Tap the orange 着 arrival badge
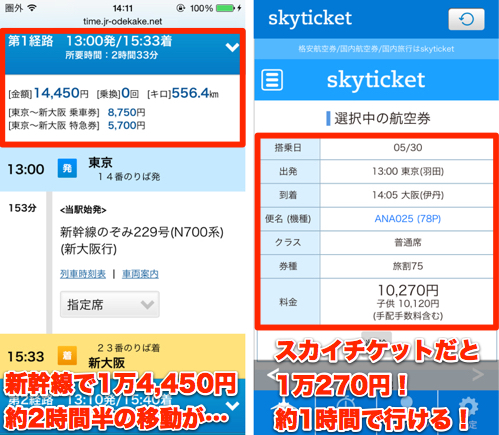Viewport: 499px width, 435px height. (67, 356)
